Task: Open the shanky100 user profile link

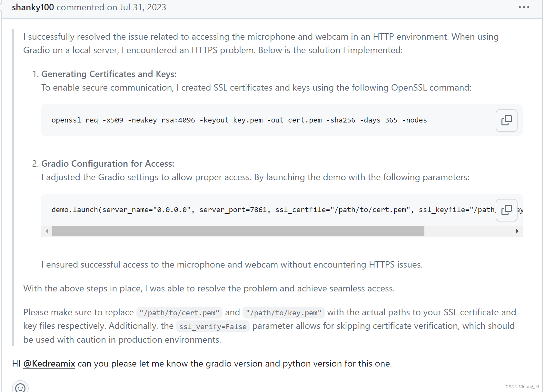Action: tap(33, 7)
